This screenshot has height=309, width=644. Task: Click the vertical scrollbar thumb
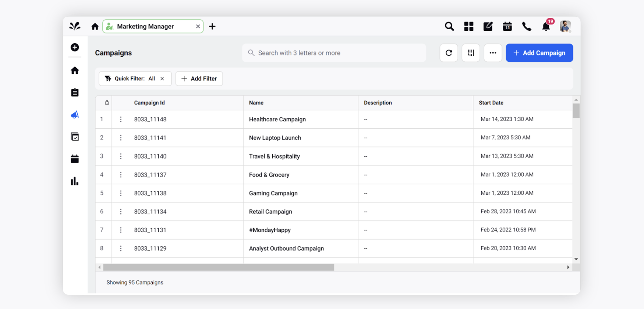click(576, 111)
